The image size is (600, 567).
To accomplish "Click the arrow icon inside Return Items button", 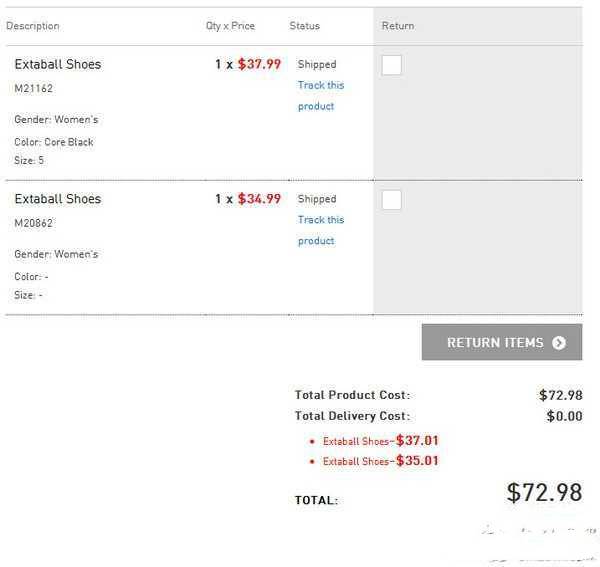I will click(559, 342).
